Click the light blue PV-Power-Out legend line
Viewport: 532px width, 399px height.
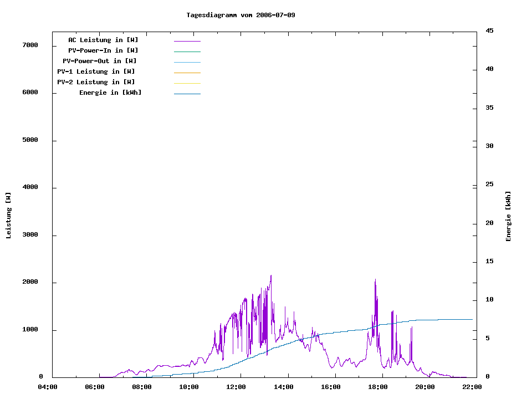(187, 62)
